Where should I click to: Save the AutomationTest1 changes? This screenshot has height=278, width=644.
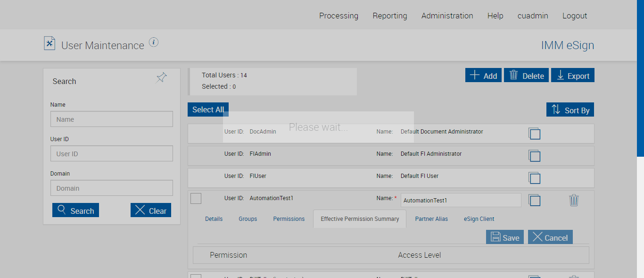[x=505, y=237]
